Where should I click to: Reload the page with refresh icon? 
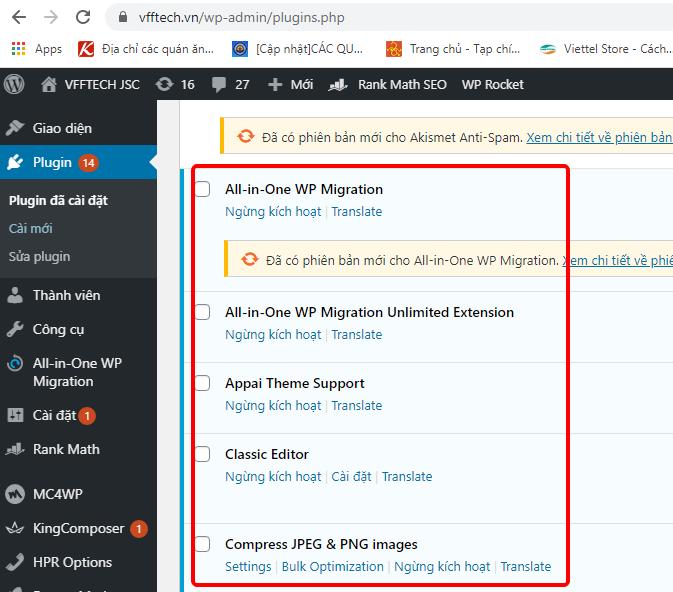pos(83,17)
